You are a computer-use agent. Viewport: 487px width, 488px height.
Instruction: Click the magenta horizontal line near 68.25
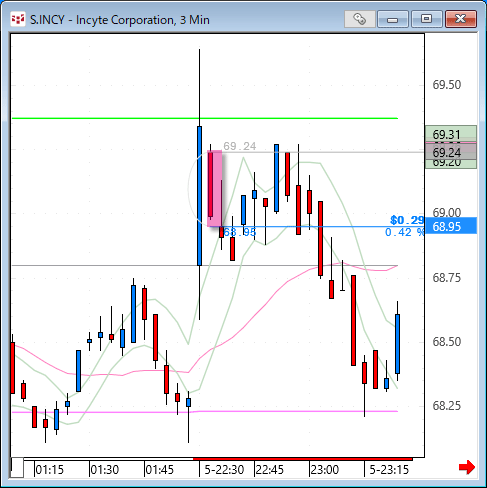[205, 412]
